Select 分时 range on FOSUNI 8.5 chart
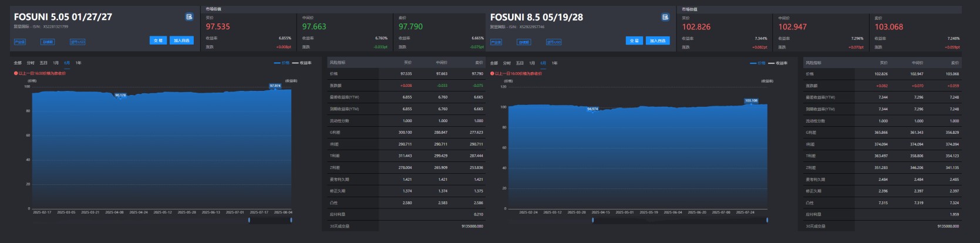This screenshot has width=980, height=243. point(507,63)
